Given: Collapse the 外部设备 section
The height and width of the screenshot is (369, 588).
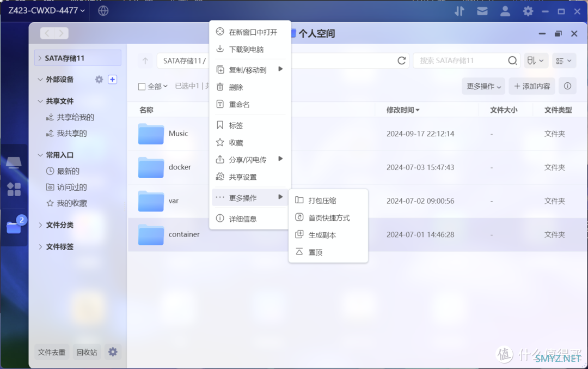Looking at the screenshot, I should pyautogui.click(x=40, y=80).
